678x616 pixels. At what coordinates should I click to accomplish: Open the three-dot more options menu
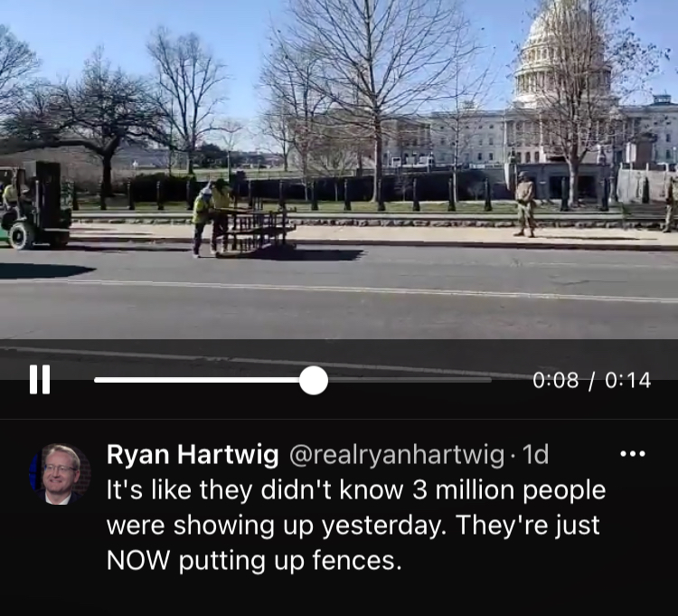tap(633, 454)
